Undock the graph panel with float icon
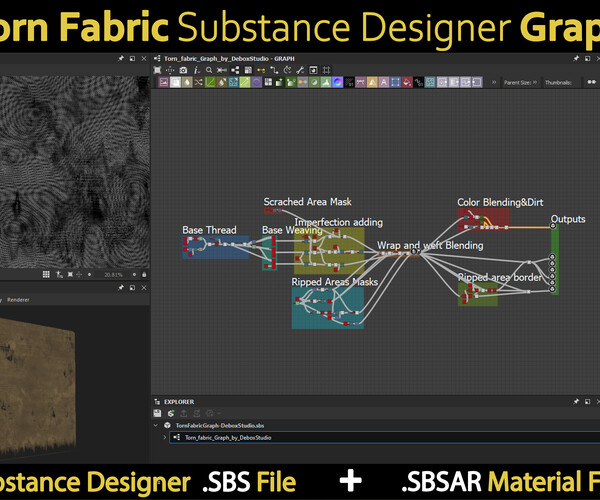This screenshot has width=600, height=500. (587, 59)
